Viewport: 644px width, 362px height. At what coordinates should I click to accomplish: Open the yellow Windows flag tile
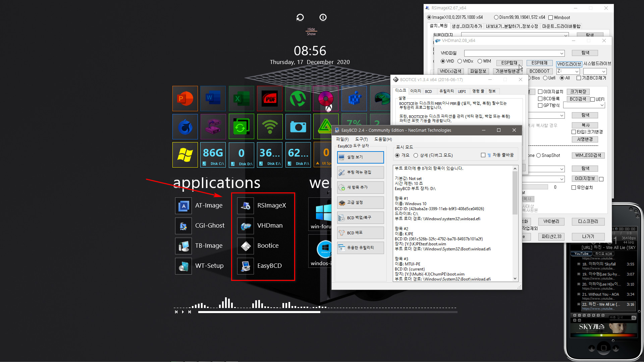coord(185,155)
